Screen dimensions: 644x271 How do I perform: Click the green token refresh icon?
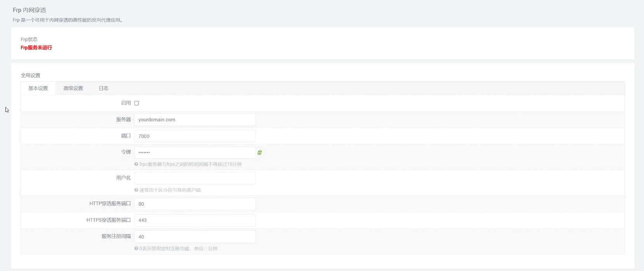tap(260, 153)
